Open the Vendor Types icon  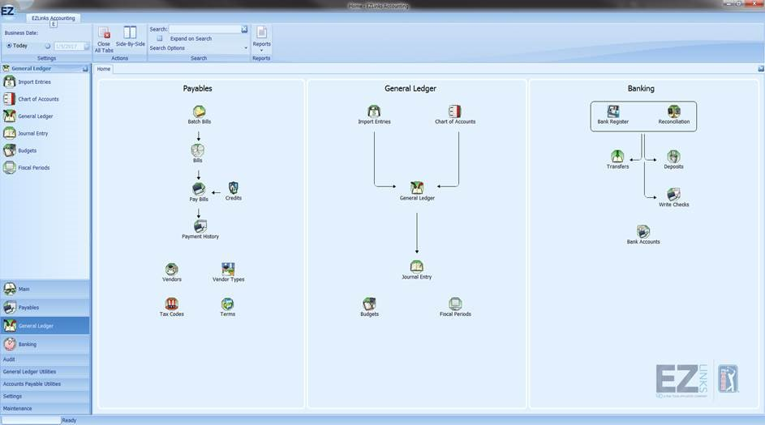(x=228, y=272)
